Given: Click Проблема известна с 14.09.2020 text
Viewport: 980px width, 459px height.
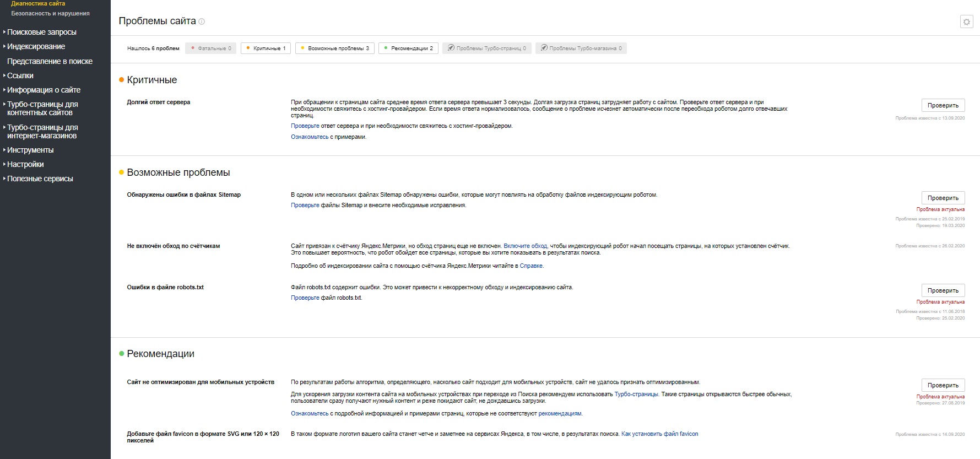Looking at the screenshot, I should click(x=930, y=435).
